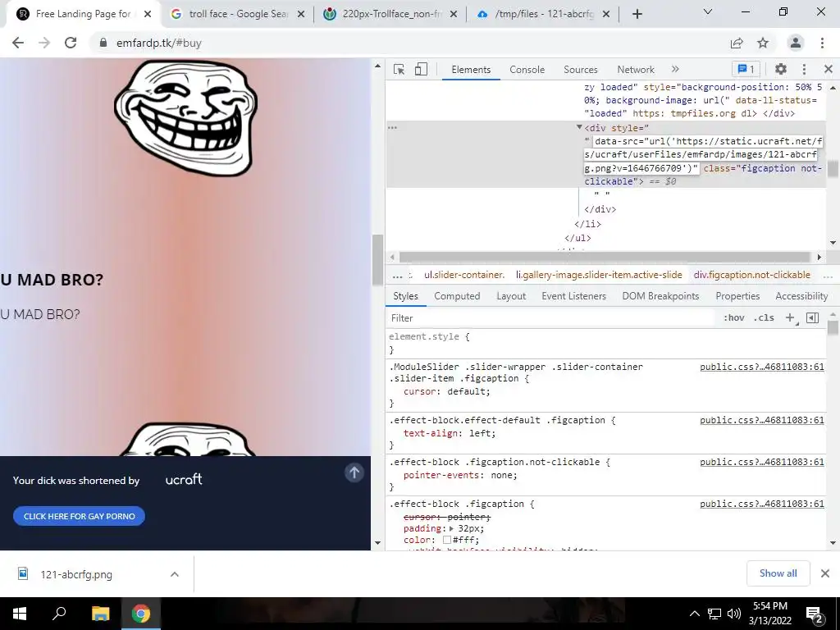Open a new browser tab
840x630 pixels.
(x=637, y=14)
